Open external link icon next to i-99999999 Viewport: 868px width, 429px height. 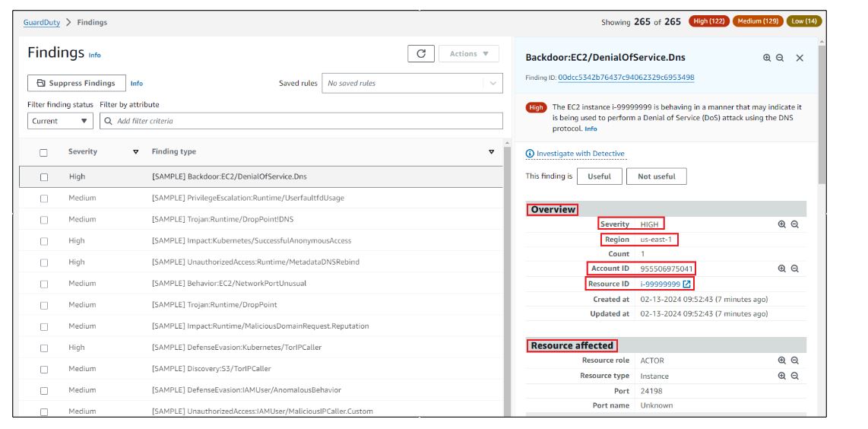point(687,284)
